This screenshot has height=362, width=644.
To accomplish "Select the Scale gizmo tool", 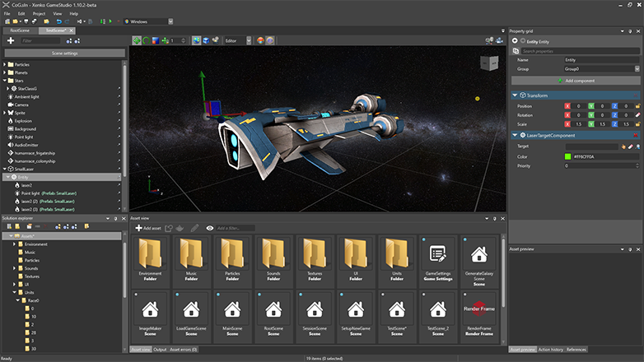I will pyautogui.click(x=156, y=40).
